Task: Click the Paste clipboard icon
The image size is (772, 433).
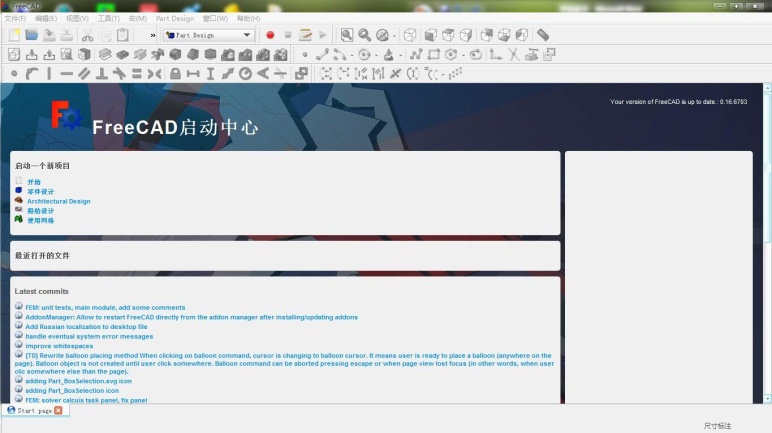Action: pyautogui.click(x=123, y=35)
